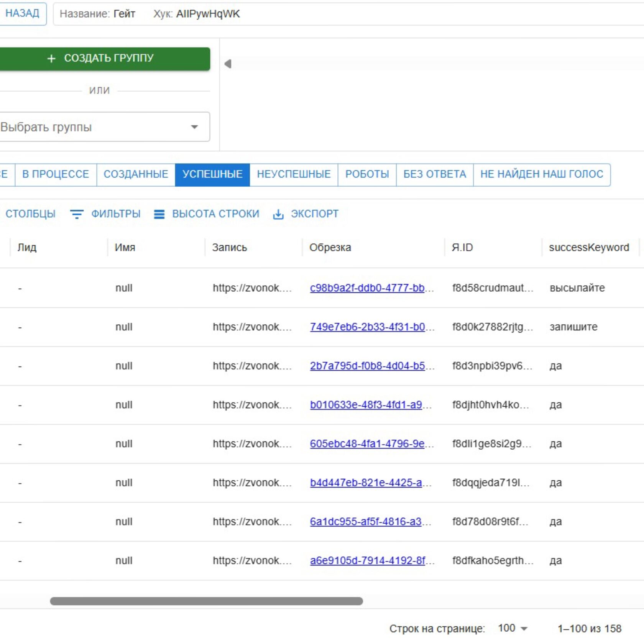This screenshot has height=644, width=644.
Task: Click the ID cell f8djht0hvh4ko
Action: [x=491, y=405]
